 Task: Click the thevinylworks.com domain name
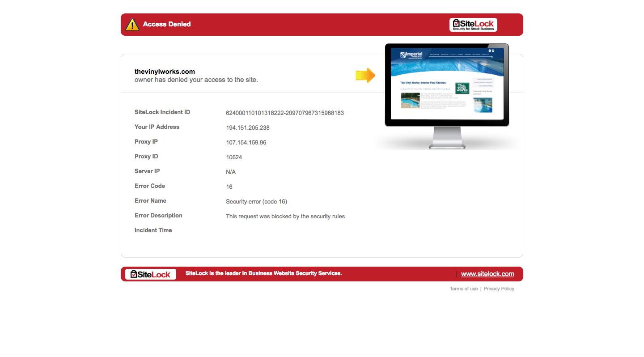pyautogui.click(x=165, y=72)
